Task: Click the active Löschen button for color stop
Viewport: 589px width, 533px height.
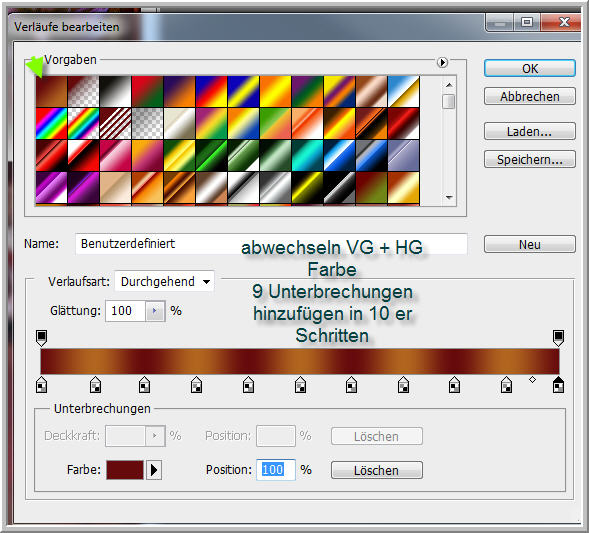Action: [x=377, y=470]
